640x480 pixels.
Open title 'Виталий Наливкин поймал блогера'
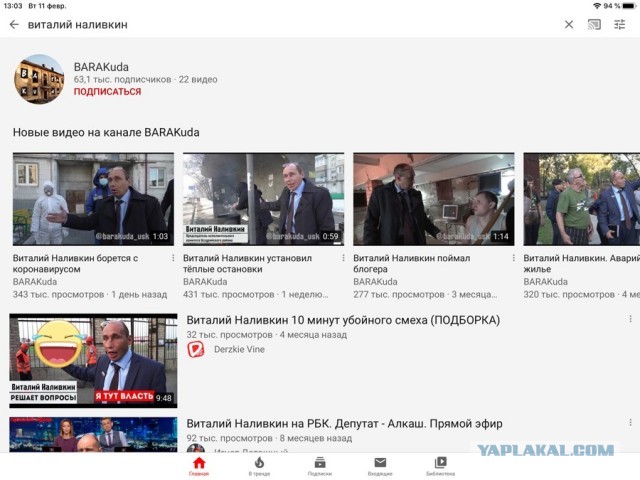coord(411,264)
